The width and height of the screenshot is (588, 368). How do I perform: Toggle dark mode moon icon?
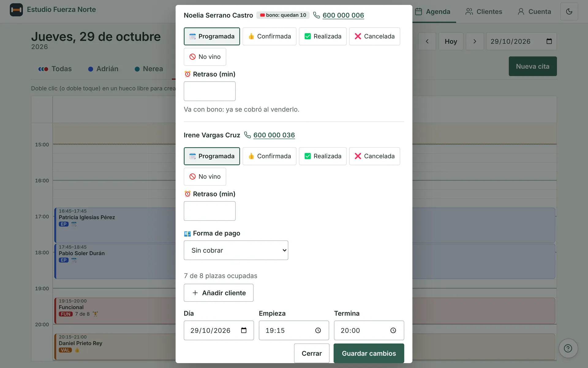coord(569,12)
